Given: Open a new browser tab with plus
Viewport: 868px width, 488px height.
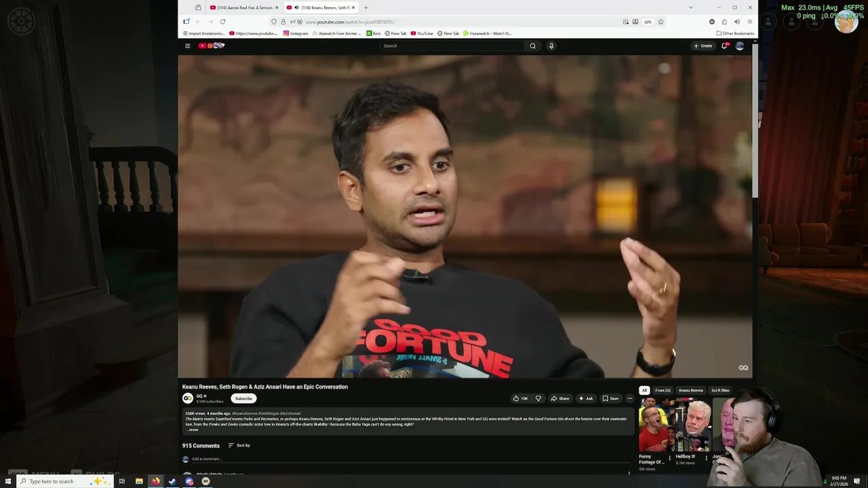Looking at the screenshot, I should [366, 7].
